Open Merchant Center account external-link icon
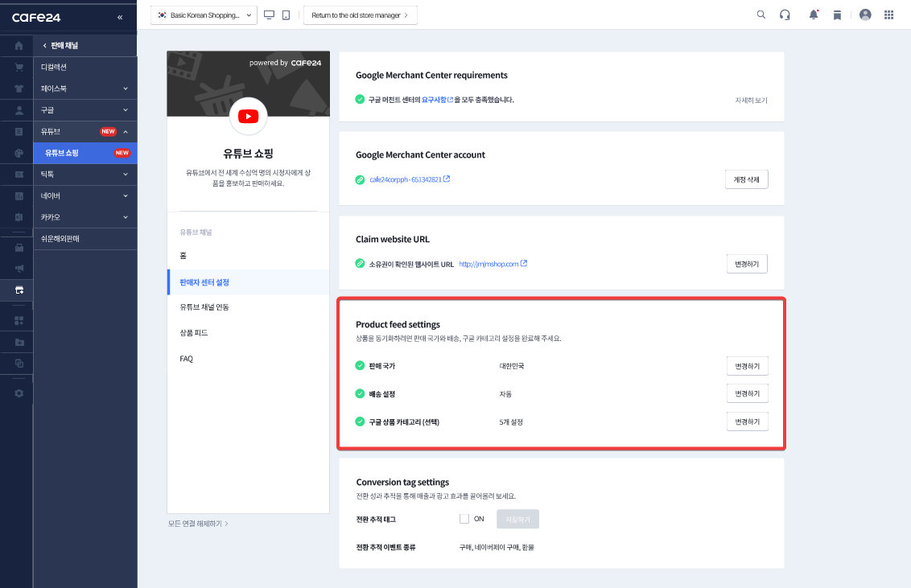Image resolution: width=911 pixels, height=588 pixels. click(x=447, y=179)
